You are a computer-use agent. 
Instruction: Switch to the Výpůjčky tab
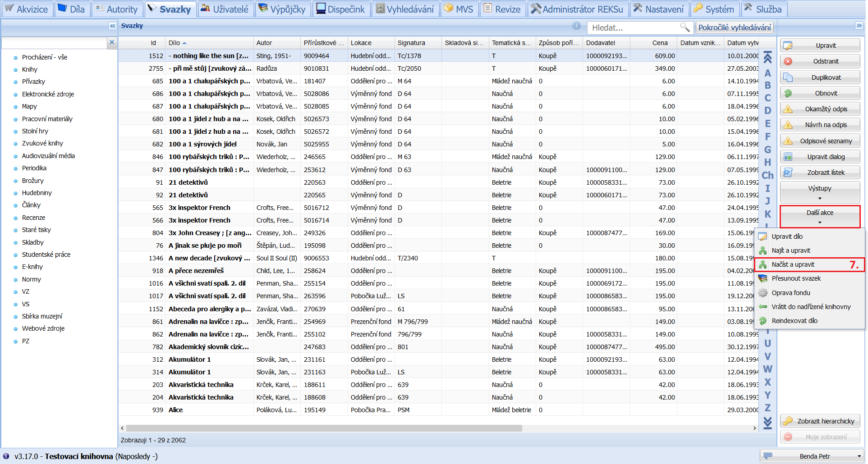click(x=282, y=9)
